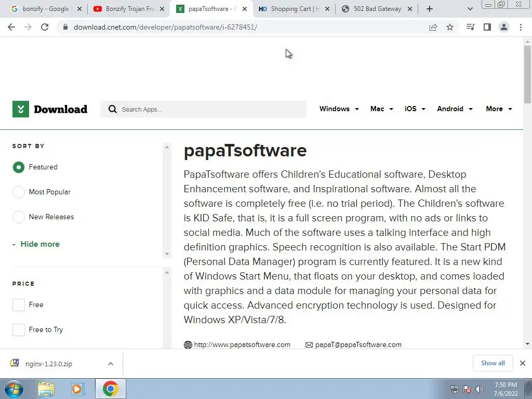
Task: Click the volume speaker tray icon
Action: 480,389
